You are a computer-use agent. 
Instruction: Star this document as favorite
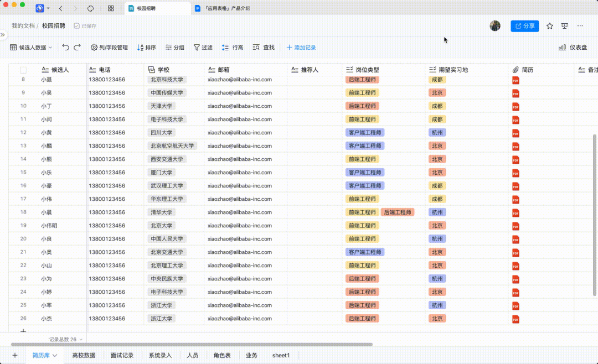coord(550,26)
